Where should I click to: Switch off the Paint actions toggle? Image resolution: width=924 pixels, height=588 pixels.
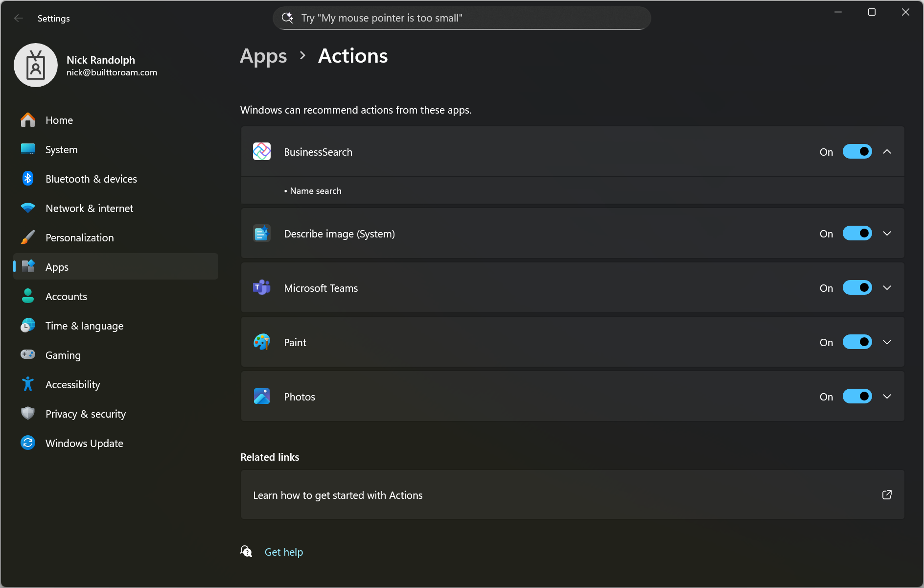click(x=857, y=342)
